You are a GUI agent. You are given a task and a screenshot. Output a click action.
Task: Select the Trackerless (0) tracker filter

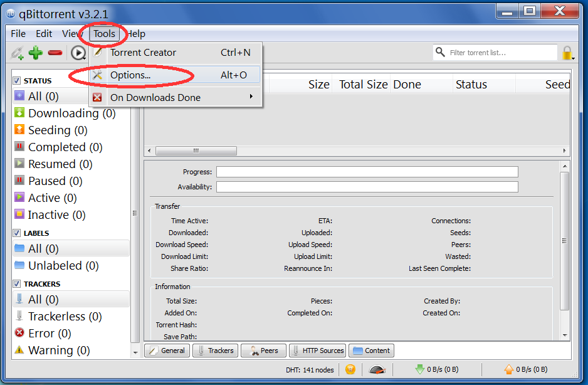71,316
